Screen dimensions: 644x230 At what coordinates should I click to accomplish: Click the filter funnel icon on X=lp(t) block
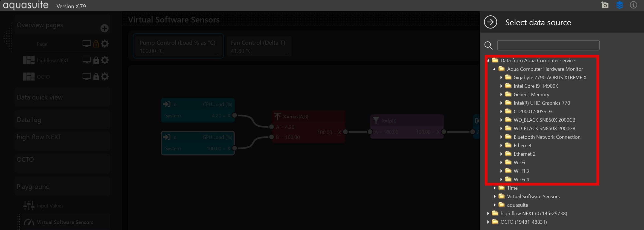[376, 121]
